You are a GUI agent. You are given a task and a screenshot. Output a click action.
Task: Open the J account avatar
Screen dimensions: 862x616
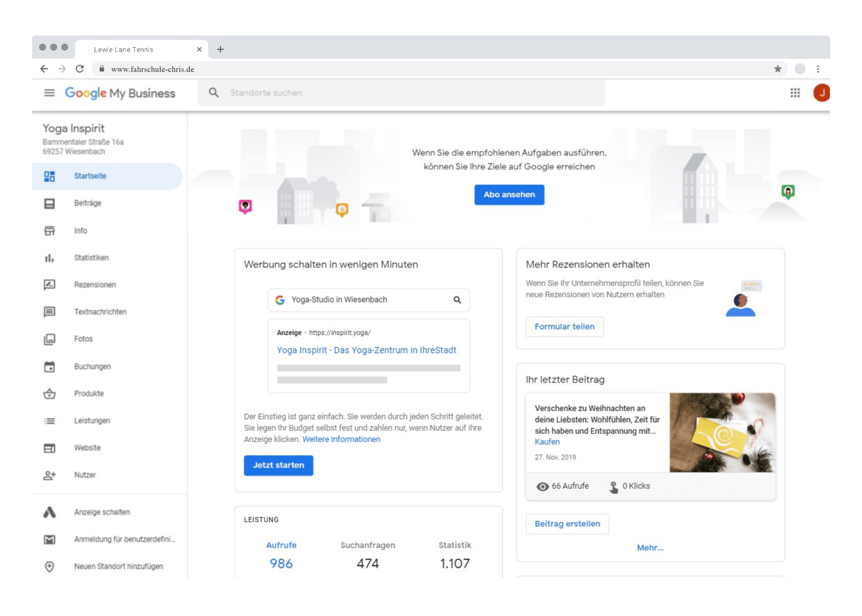(821, 93)
